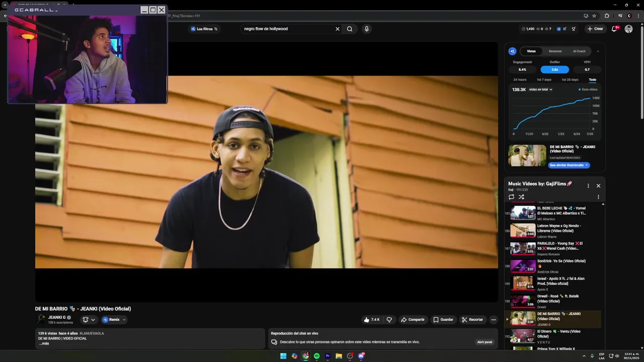This screenshot has height=362, width=644.
Task: Open the vistas en total dropdown
Action: [541, 89]
